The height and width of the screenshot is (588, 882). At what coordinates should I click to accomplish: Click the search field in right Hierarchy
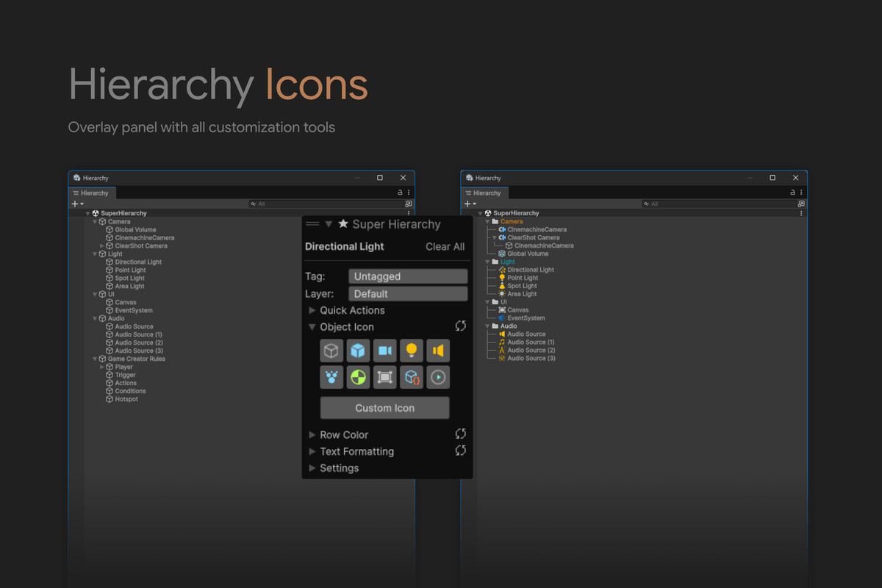(717, 204)
